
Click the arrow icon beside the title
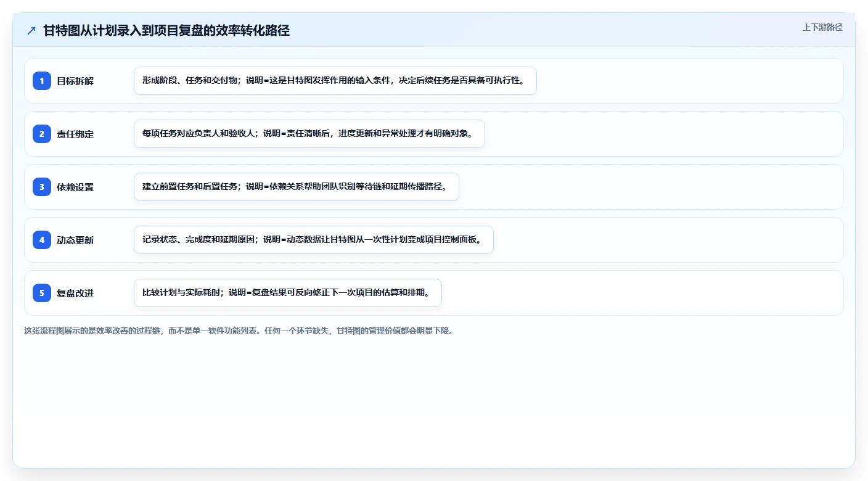point(31,31)
